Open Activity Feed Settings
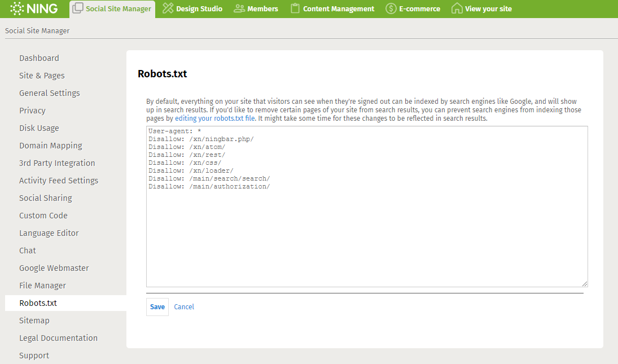The width and height of the screenshot is (618, 364). tap(59, 181)
